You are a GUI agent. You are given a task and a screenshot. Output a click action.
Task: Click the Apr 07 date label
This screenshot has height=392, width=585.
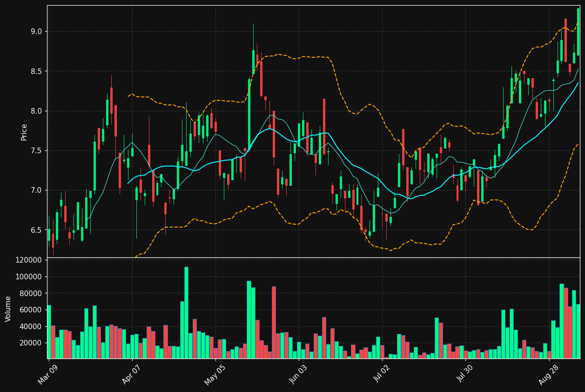(131, 374)
